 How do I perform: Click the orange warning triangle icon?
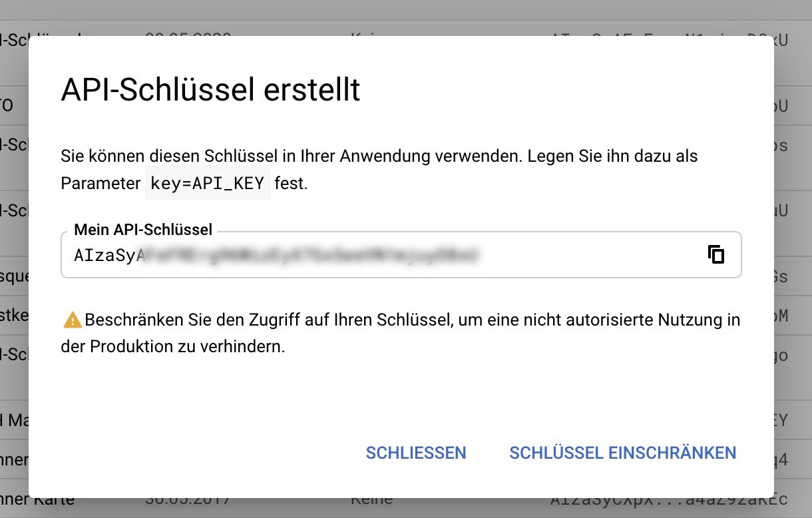(72, 320)
